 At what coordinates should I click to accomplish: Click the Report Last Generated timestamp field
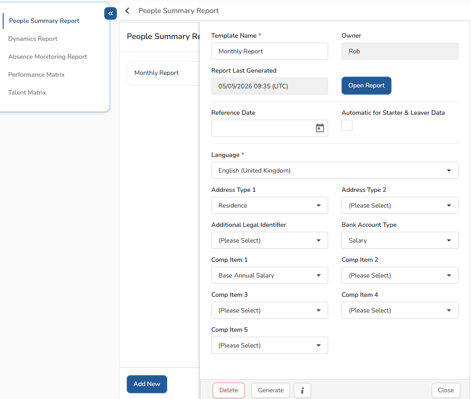pyautogui.click(x=269, y=86)
